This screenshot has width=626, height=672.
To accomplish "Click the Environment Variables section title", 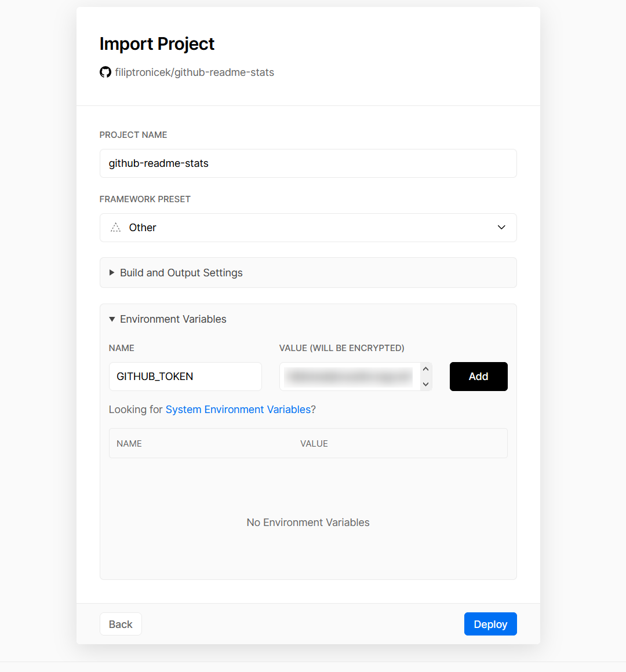I will click(173, 319).
